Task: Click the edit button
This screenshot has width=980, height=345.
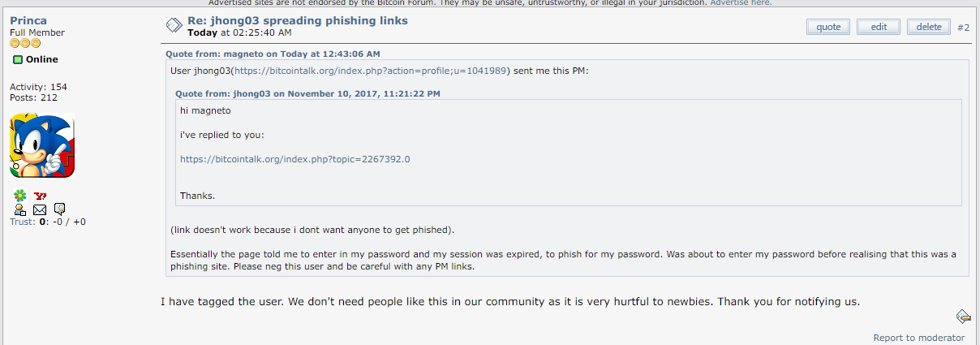Action: (x=879, y=27)
